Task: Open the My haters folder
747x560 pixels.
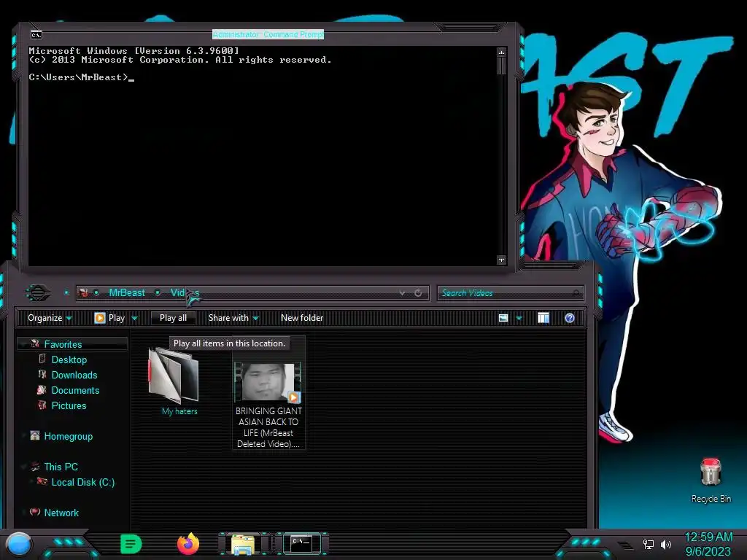Action: (x=174, y=376)
